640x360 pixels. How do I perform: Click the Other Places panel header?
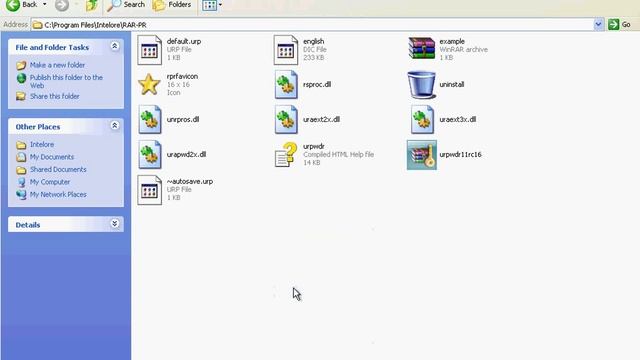click(66, 127)
